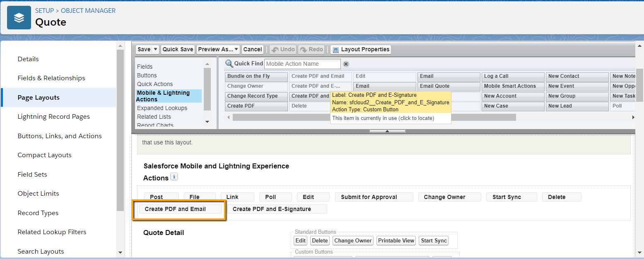Collapse the palette using the handle arrow
The height and width of the screenshot is (259, 644).
(x=387, y=131)
